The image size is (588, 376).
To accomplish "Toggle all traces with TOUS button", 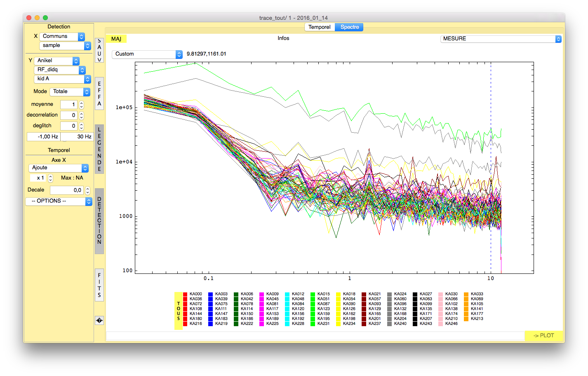I will [x=179, y=311].
